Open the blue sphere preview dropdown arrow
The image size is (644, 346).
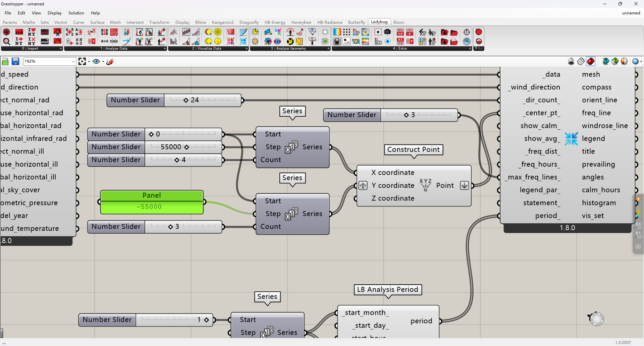tap(641, 61)
